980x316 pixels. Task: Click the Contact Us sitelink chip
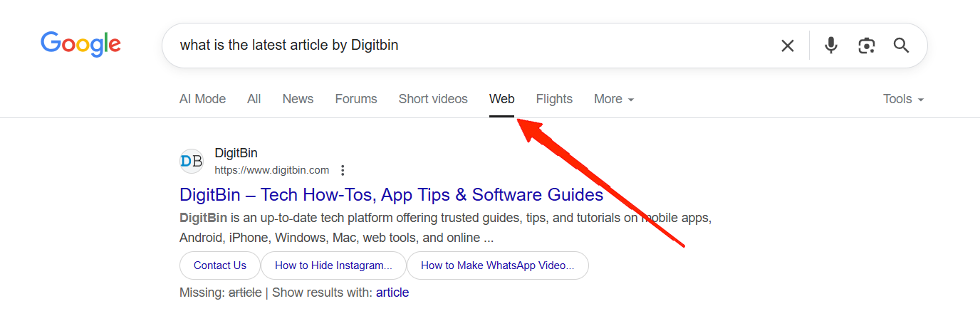click(x=220, y=265)
